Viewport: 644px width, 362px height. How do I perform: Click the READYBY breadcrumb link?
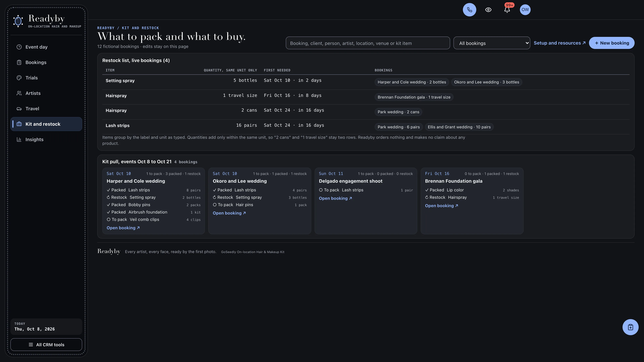[106, 28]
